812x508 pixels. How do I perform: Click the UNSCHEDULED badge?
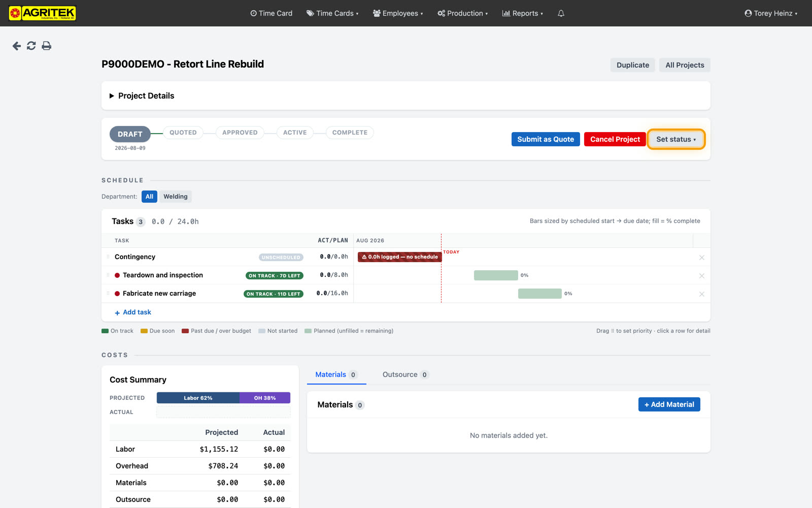[281, 258]
